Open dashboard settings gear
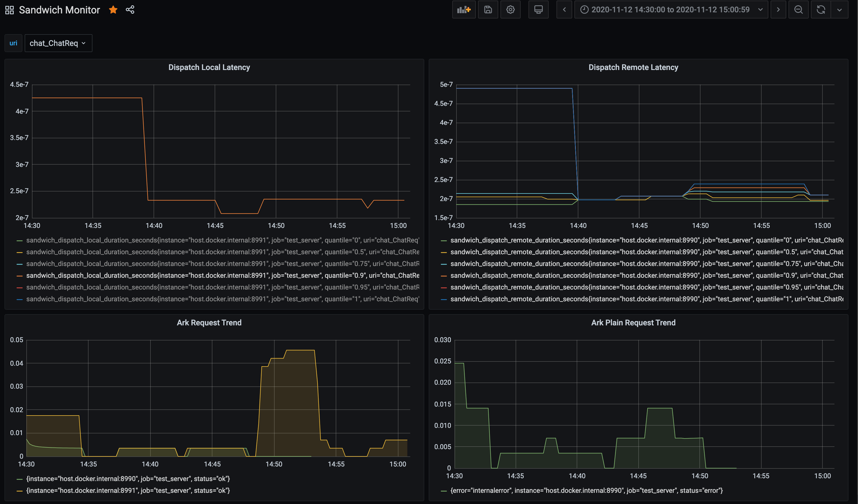 click(x=510, y=10)
